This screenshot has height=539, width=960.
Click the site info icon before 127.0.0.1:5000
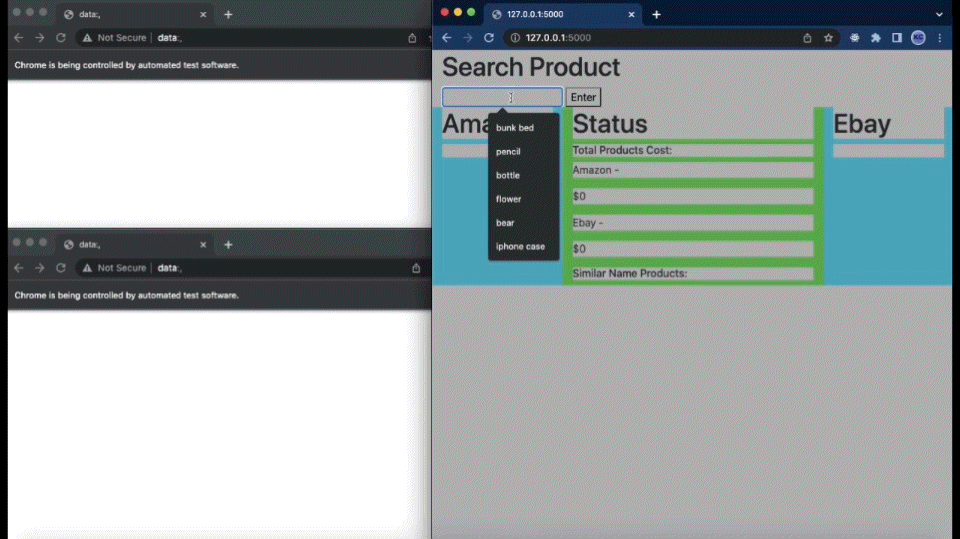515,38
